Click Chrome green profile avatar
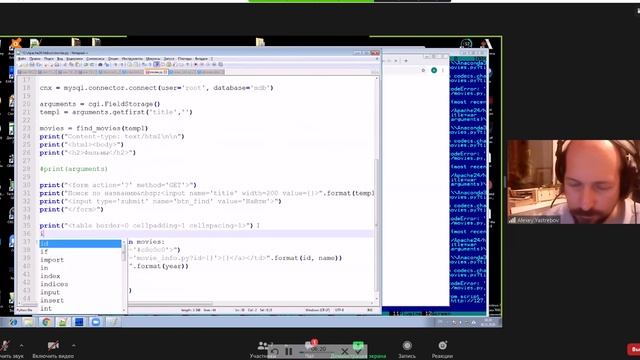The width and height of the screenshot is (640, 360). (434, 70)
